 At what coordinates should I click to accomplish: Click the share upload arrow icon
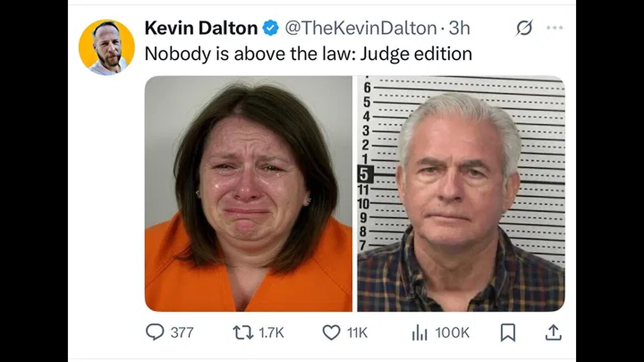coord(553,332)
